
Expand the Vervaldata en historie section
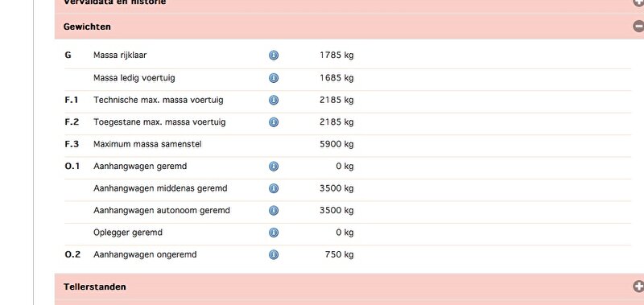click(638, 2)
